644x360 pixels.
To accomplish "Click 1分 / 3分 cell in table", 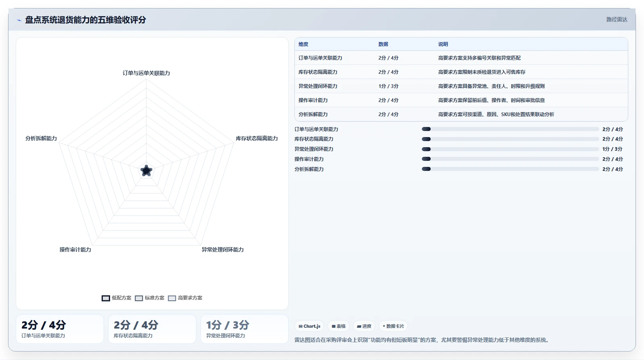I will point(388,86).
